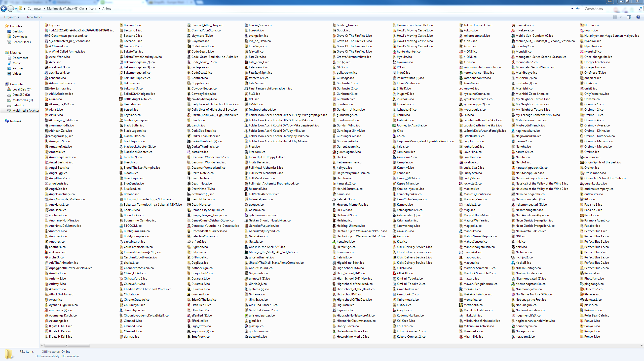Navigate to the Icons breadcrumb segment
This screenshot has width=644, height=361.
[x=93, y=8]
